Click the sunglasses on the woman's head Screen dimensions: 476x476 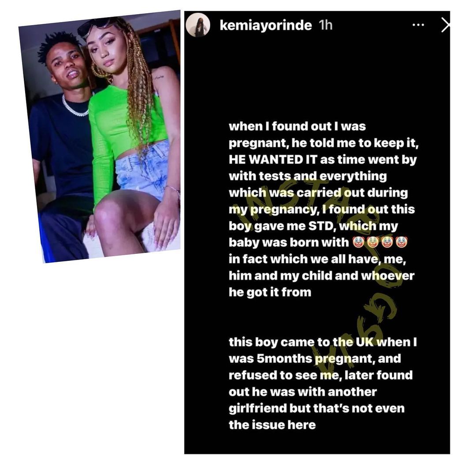point(96,25)
